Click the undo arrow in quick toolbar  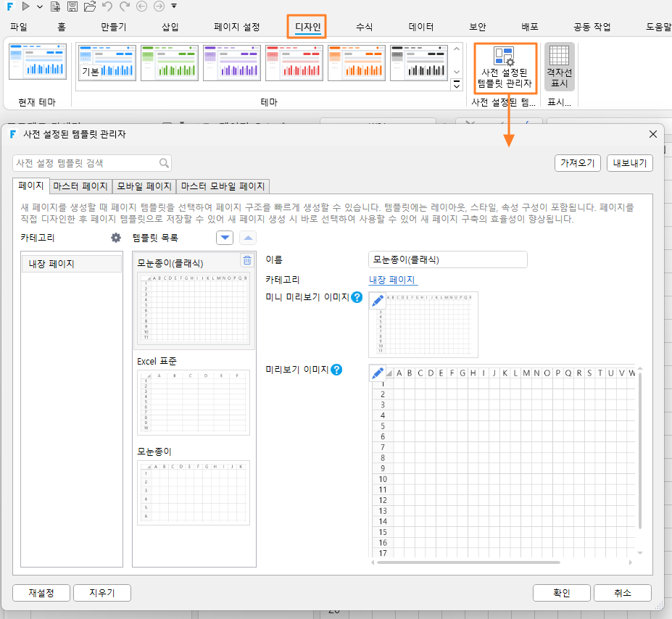(107, 7)
